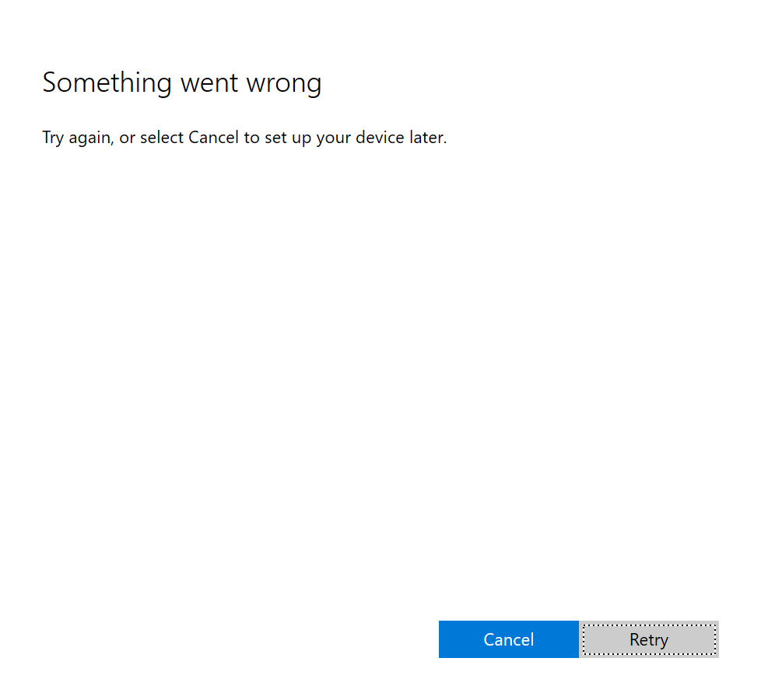
Task: Click 'Something' in the title text
Action: coord(107,83)
